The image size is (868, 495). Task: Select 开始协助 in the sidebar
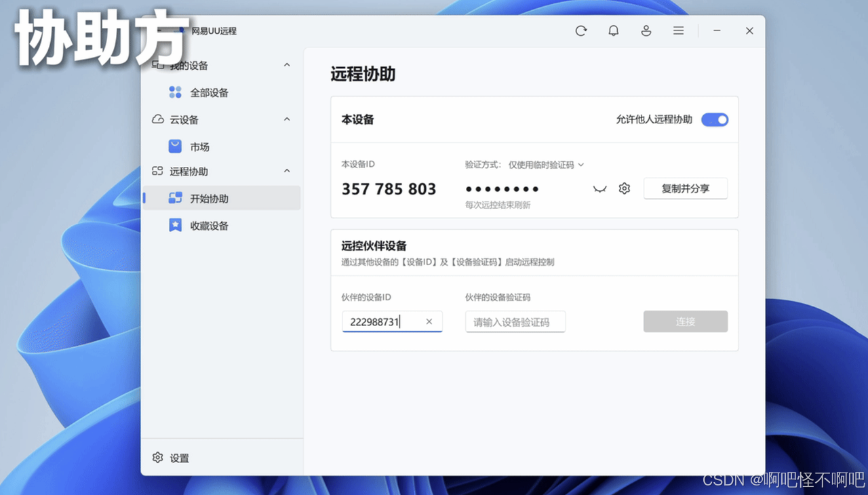click(222, 198)
